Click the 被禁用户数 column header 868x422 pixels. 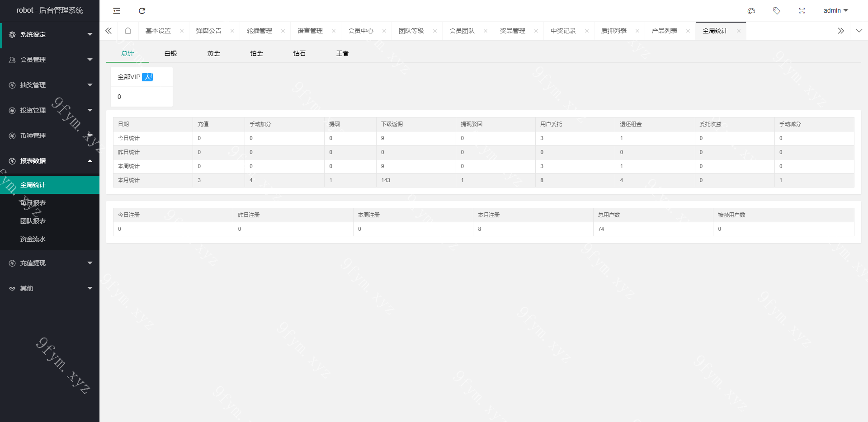pyautogui.click(x=731, y=215)
